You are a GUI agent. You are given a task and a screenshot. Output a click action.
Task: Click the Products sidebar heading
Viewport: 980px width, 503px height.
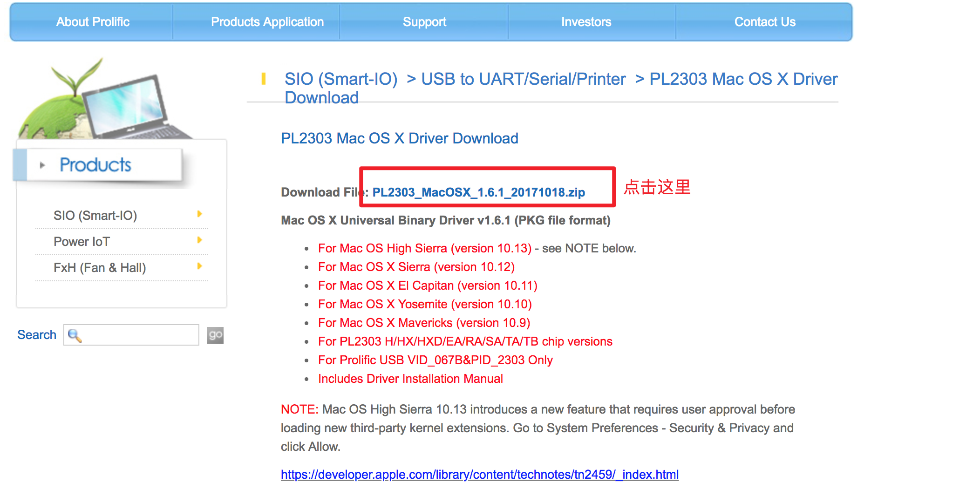(95, 165)
